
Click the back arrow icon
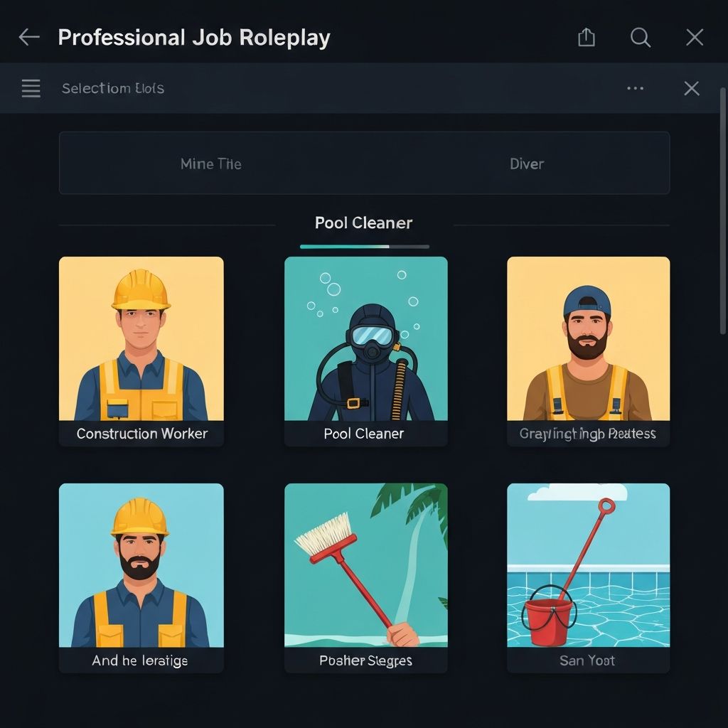point(29,38)
